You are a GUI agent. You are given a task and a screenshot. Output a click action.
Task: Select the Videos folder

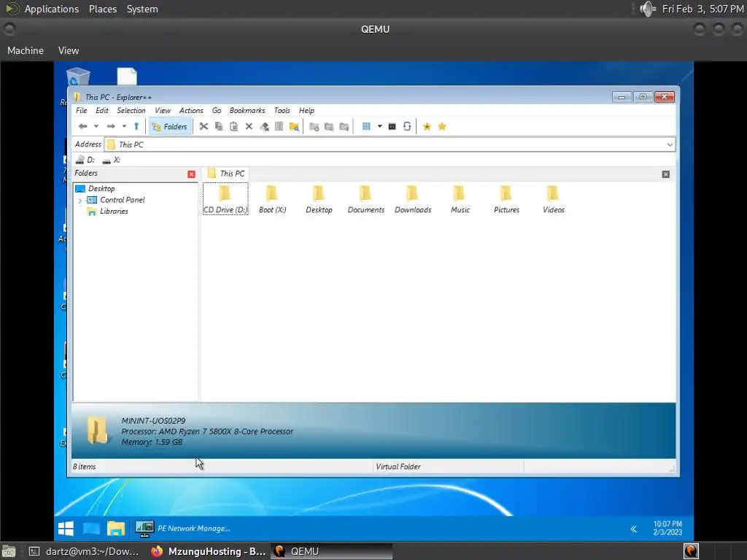(553, 199)
